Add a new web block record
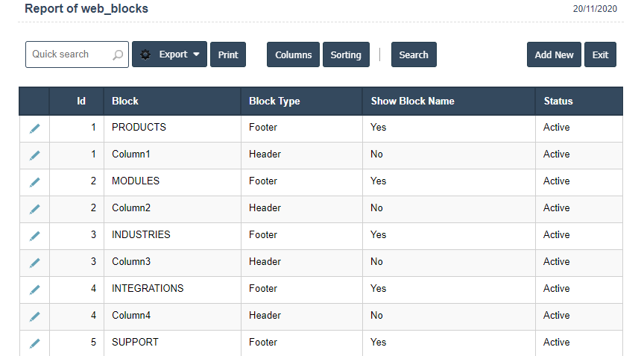 point(554,54)
